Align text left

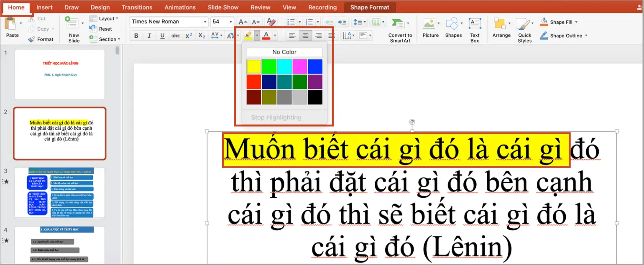click(293, 36)
